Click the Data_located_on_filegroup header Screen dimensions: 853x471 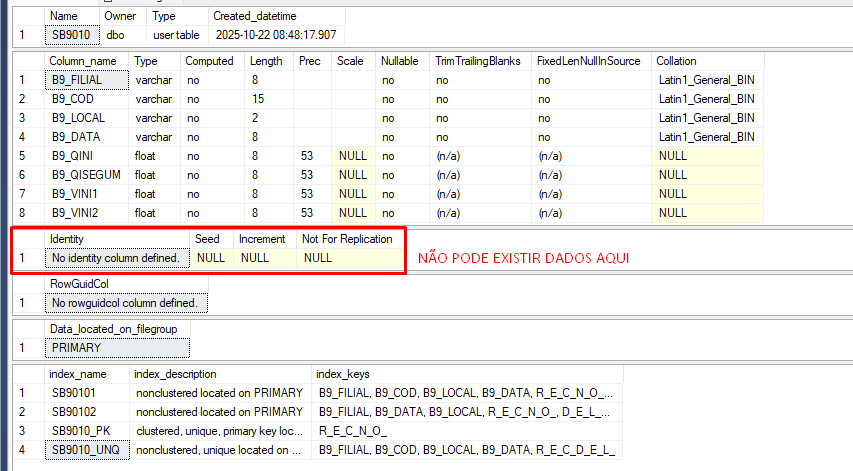click(117, 329)
